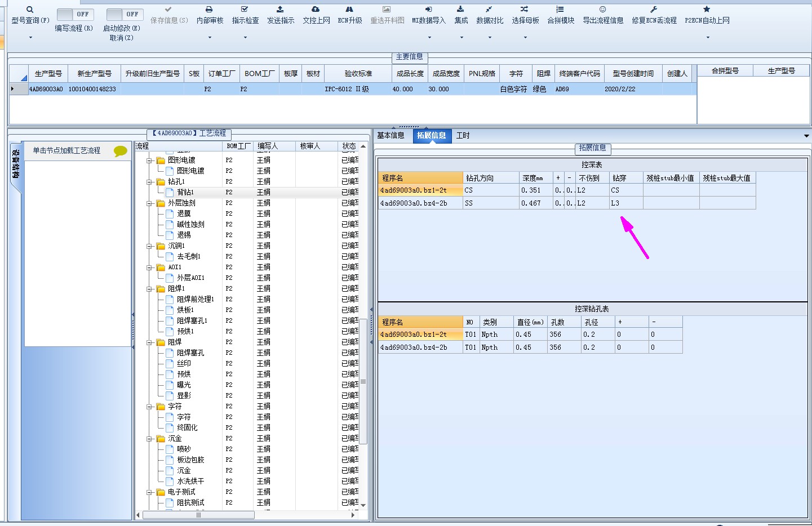This screenshot has width=812, height=526.
Task: Click the 程序名 header in 控深表
Action: tap(420, 178)
